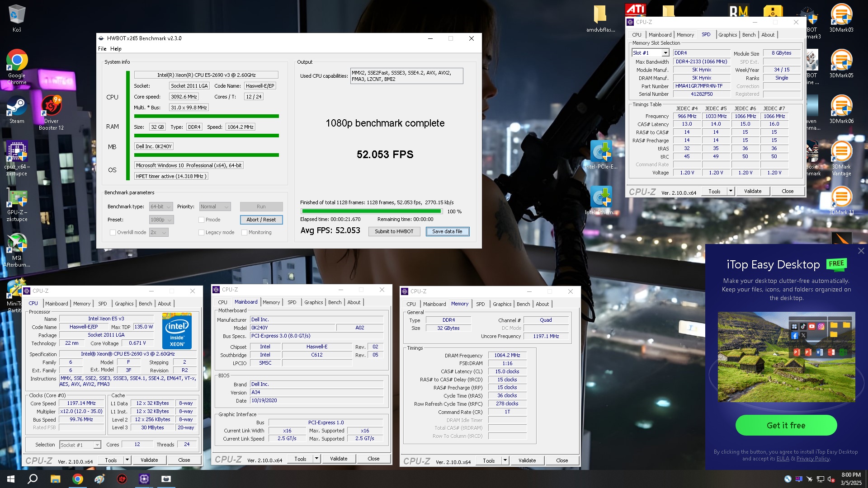This screenshot has width=868, height=488.
Task: Open the Windows Start menu
Action: [11, 479]
